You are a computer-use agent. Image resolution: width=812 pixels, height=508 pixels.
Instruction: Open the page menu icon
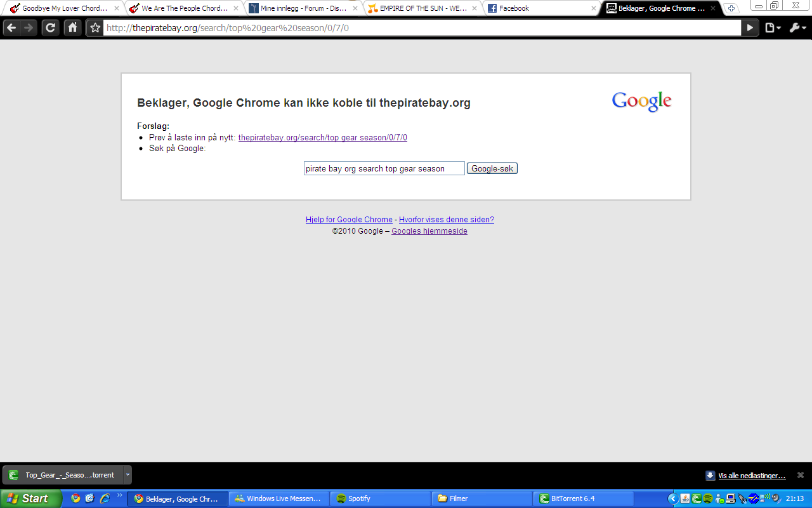[772, 28]
